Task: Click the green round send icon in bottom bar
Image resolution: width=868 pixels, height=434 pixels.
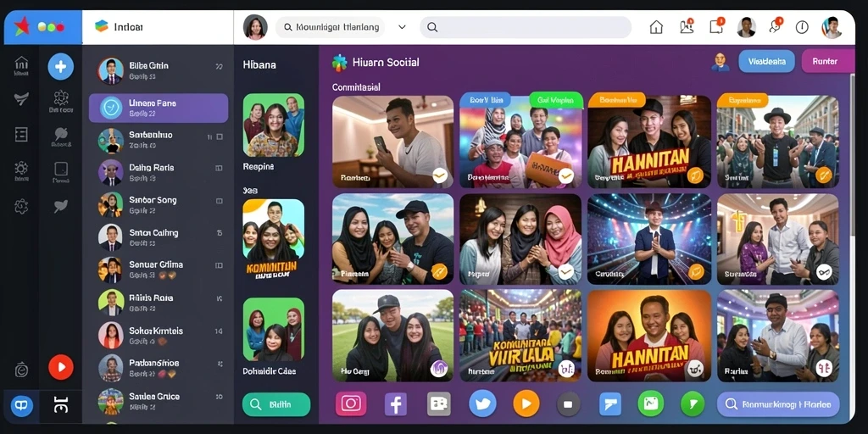Action: pos(692,404)
